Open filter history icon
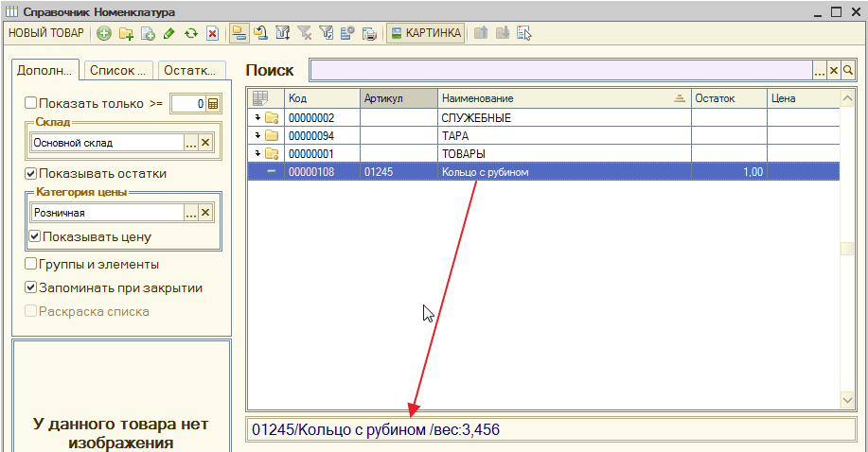The height and width of the screenshot is (452, 868). pyautogui.click(x=326, y=33)
